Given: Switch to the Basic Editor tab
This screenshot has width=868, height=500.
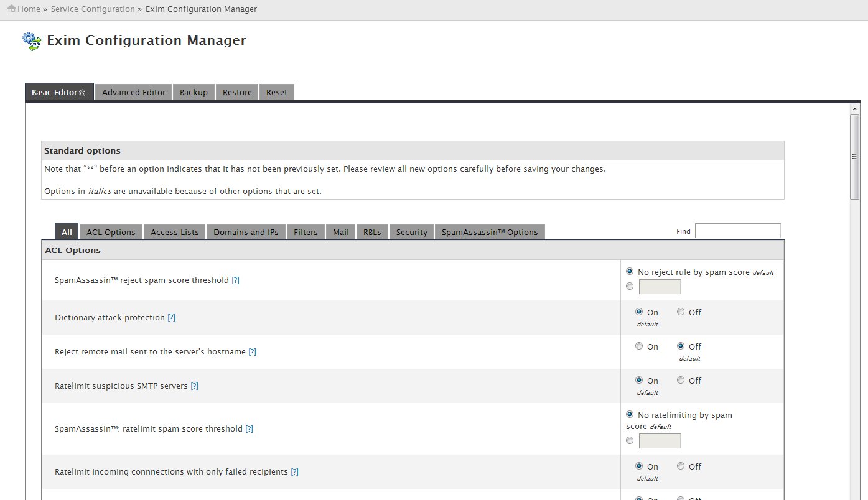Looking at the screenshot, I should pos(59,92).
